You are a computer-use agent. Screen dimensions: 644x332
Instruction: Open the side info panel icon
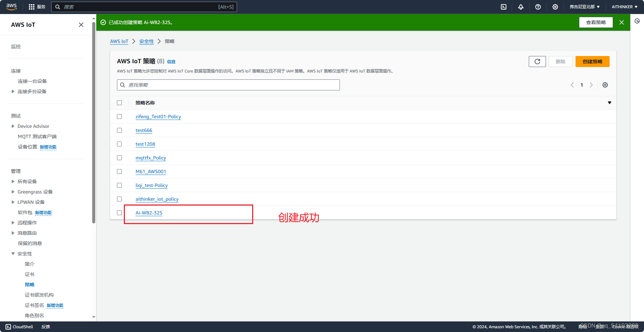point(637,21)
